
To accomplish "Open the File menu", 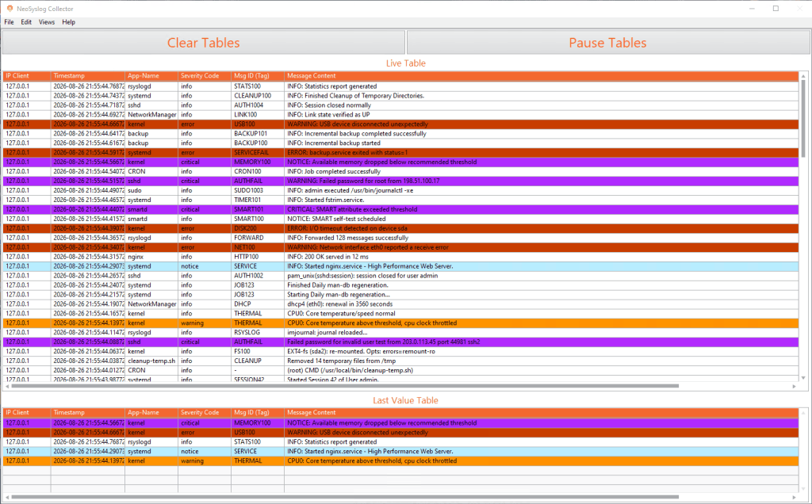I will point(10,22).
